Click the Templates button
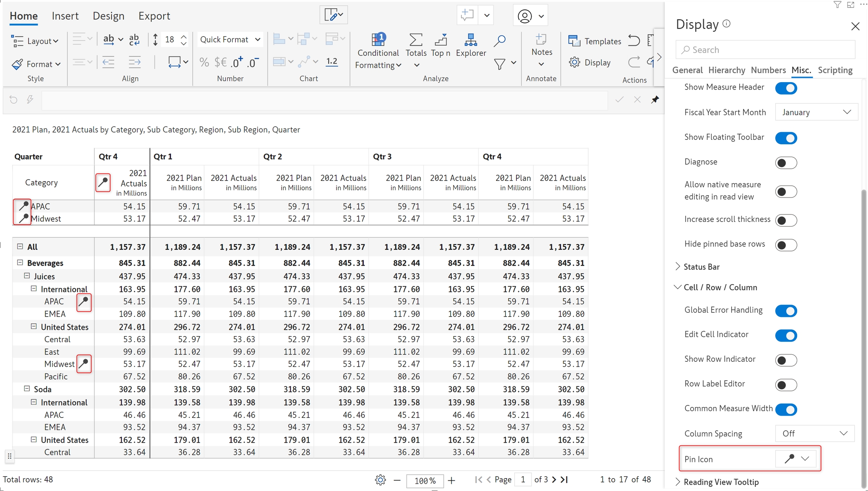Screen dimensions: 868x491 point(594,41)
